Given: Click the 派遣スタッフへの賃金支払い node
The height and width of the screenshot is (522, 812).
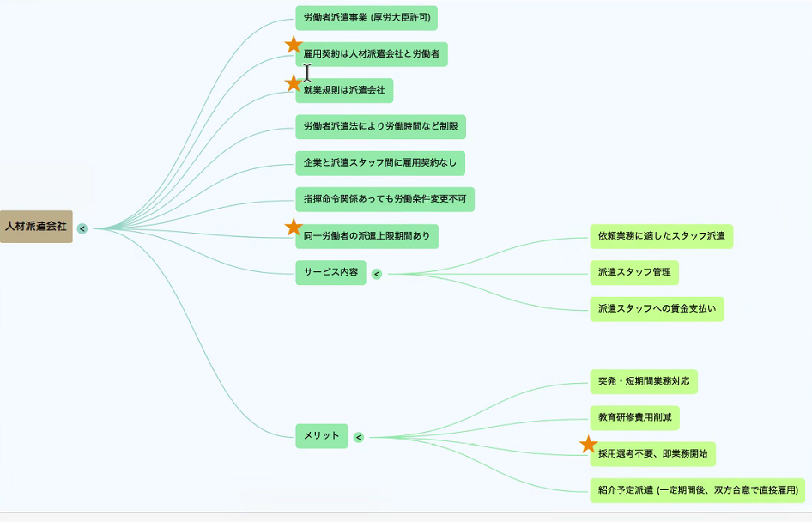Looking at the screenshot, I should pyautogui.click(x=657, y=309).
